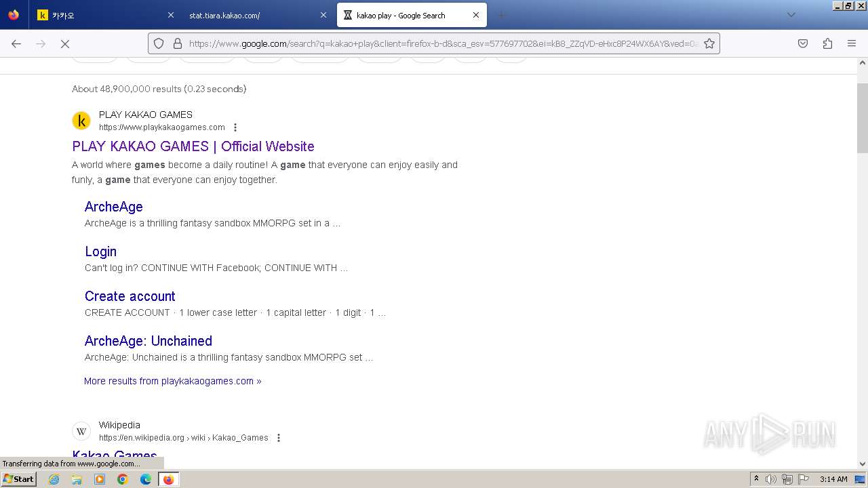
Task: Open the Extensions puzzle icon
Action: 827,43
